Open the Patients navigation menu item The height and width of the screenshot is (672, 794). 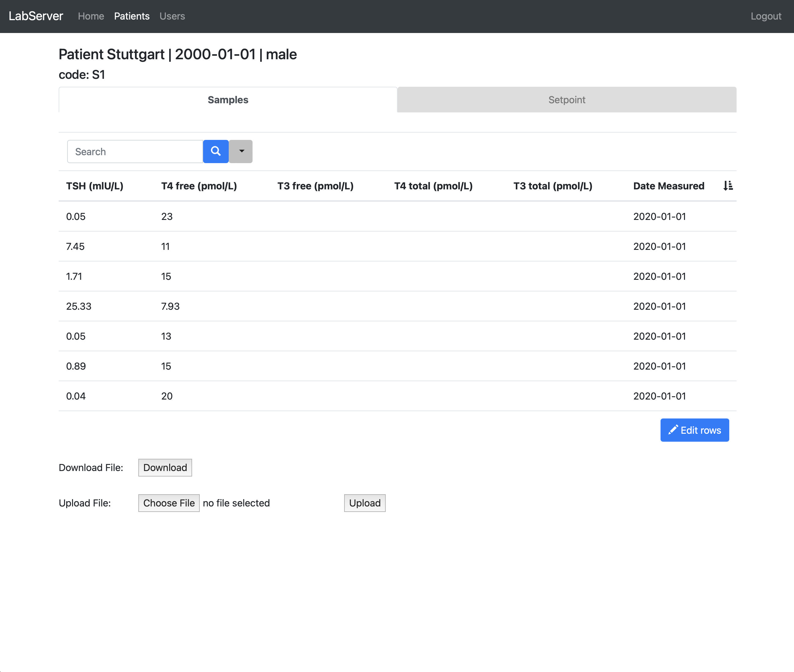132,16
